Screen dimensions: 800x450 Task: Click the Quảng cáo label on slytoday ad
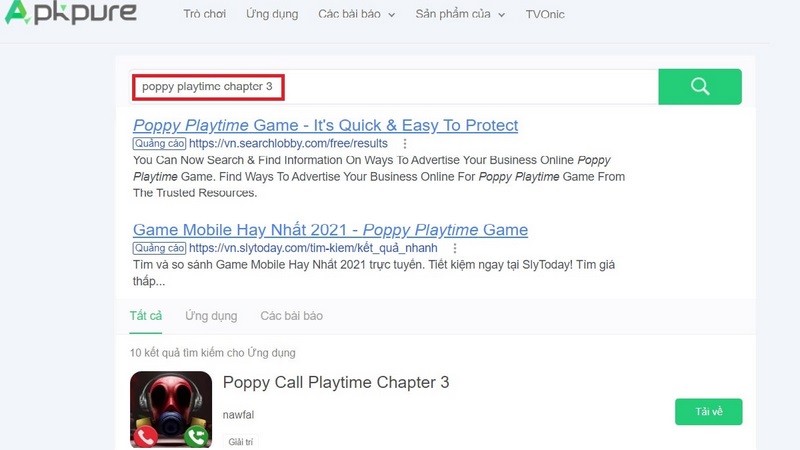pyautogui.click(x=159, y=248)
